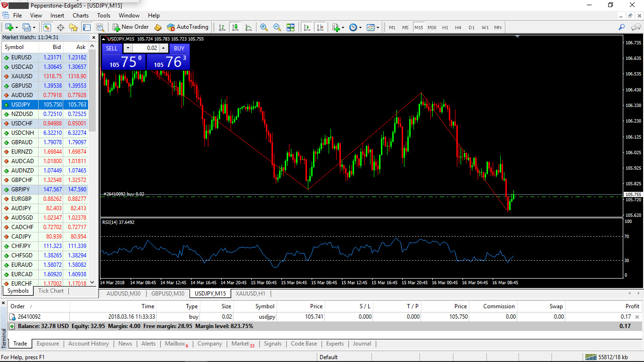
Task: Click the Zoom Out magnifier icon
Action: click(x=277, y=27)
